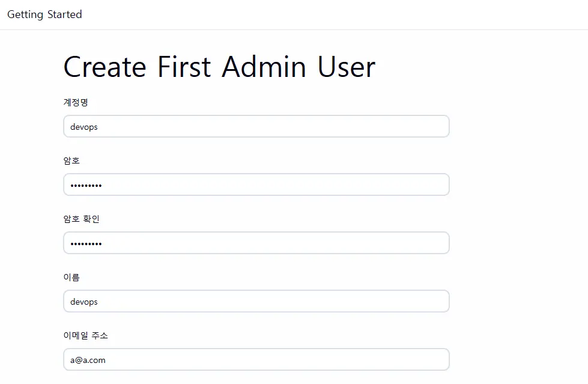This screenshot has height=384, width=588.
Task: Click the word Admin in the heading
Action: click(x=264, y=67)
